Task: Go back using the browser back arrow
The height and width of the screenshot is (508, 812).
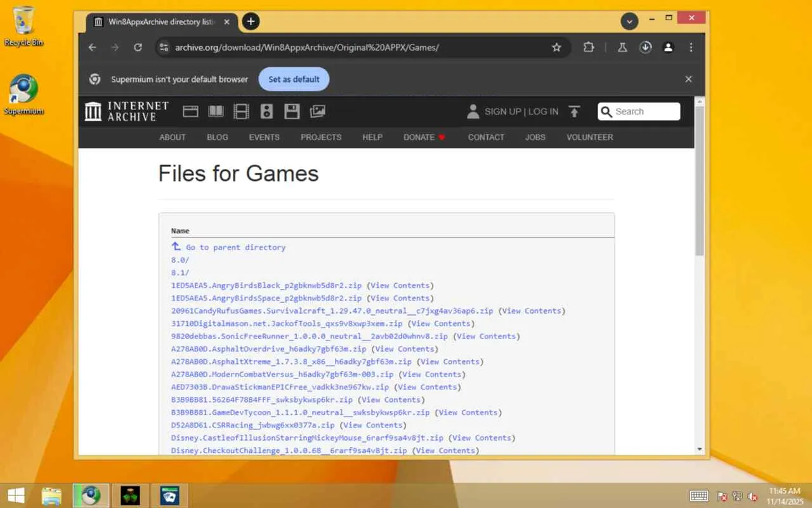Action: tap(93, 48)
